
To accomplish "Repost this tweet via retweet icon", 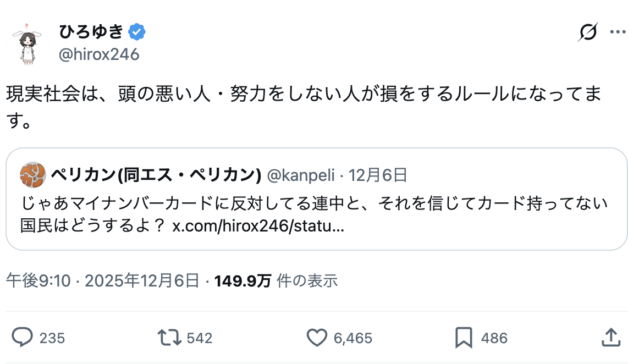I will (x=170, y=337).
